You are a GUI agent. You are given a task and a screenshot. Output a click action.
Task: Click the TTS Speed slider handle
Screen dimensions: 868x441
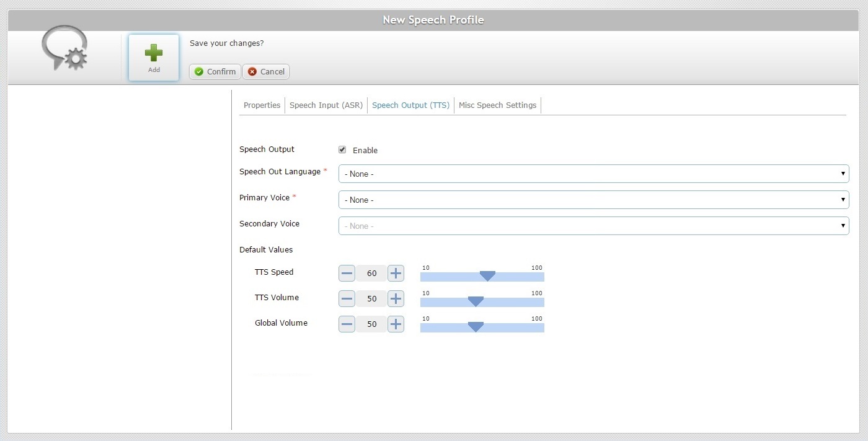[x=488, y=276]
